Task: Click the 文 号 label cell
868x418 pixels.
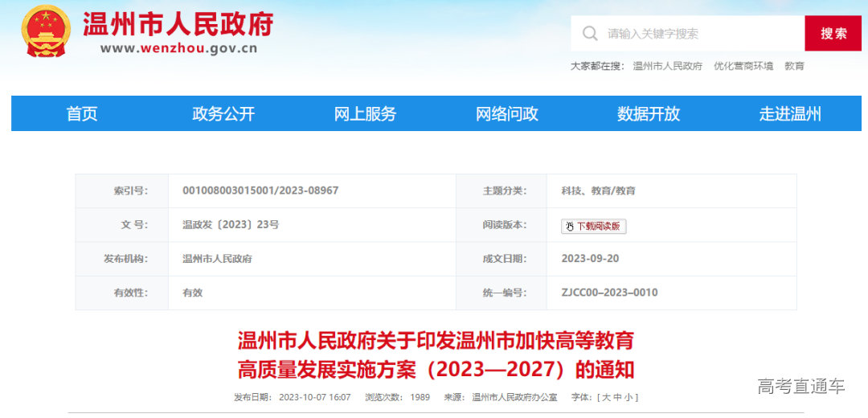Action: [122, 225]
